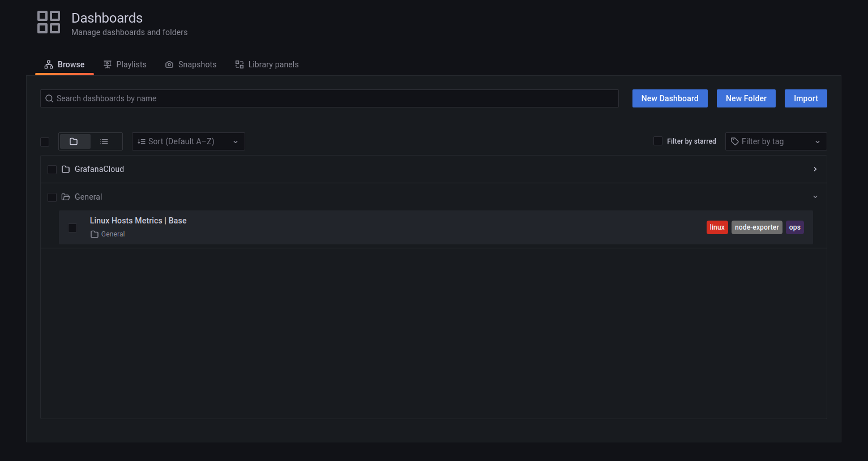Click the Import button
The image size is (868, 461).
click(x=806, y=98)
